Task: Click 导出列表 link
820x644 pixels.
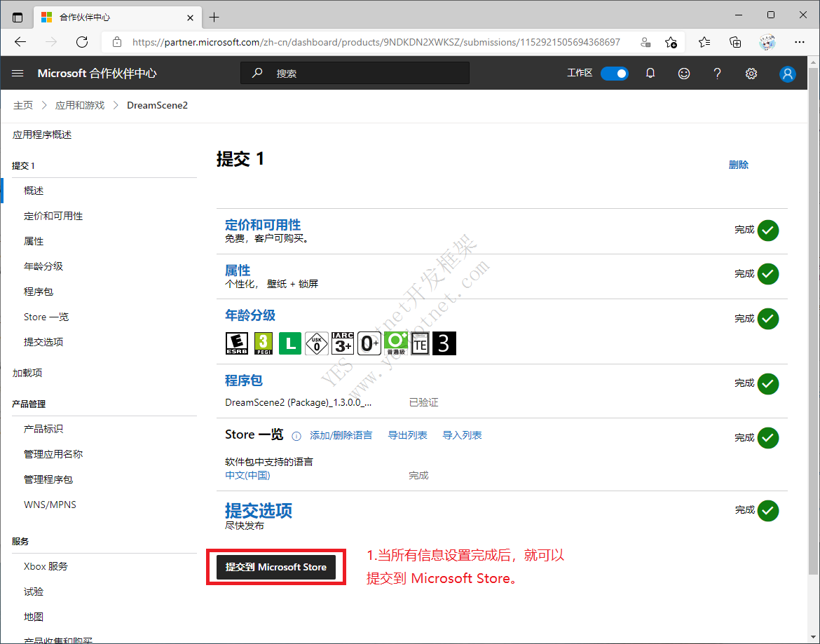Action: coord(407,435)
